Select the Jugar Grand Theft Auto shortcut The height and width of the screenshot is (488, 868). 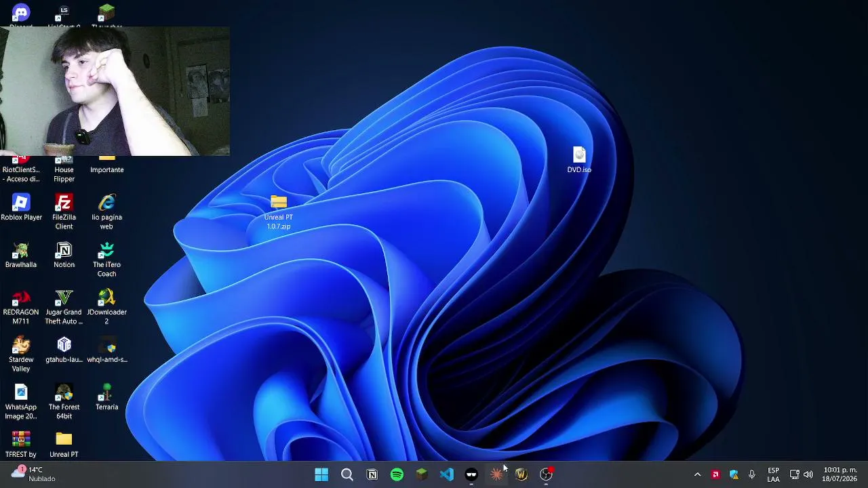pyautogui.click(x=64, y=307)
